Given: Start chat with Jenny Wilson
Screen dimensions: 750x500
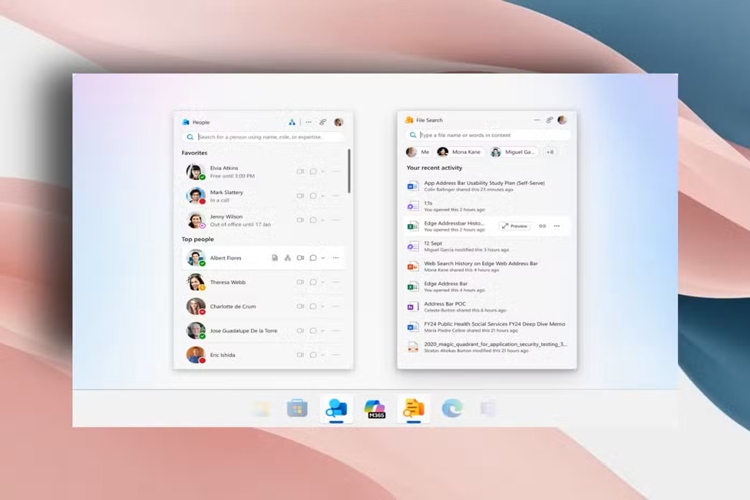Looking at the screenshot, I should tap(313, 220).
